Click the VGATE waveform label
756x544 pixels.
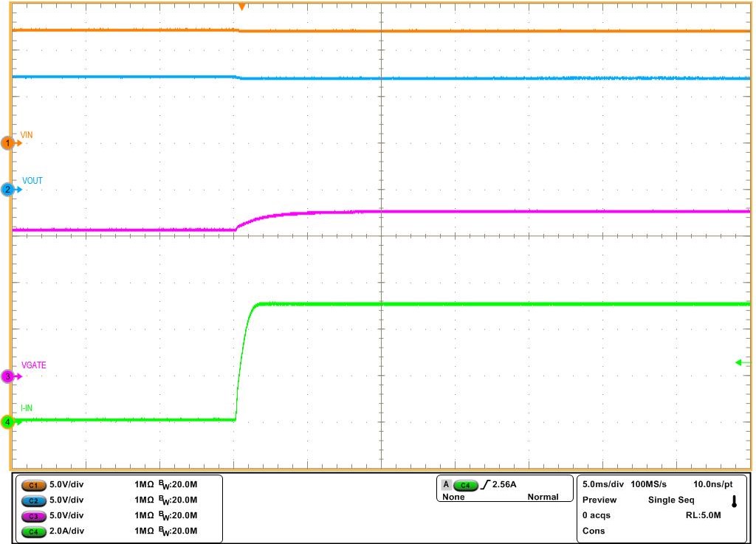click(x=34, y=365)
